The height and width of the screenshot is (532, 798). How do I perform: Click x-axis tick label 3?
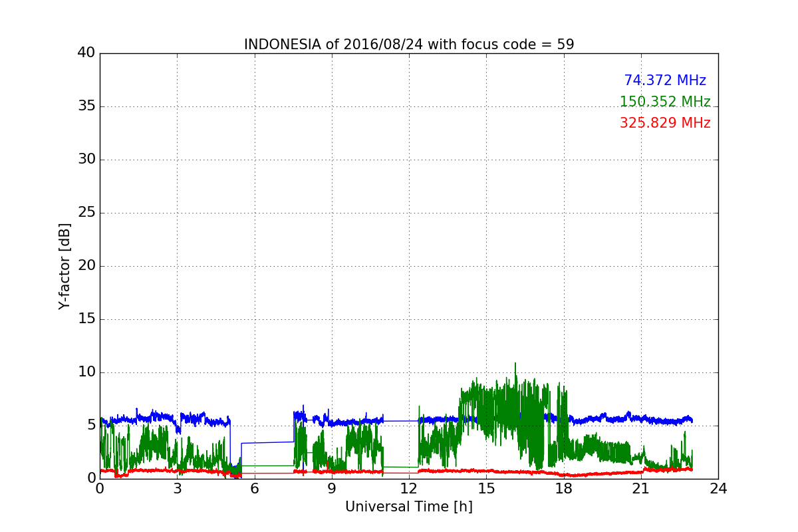(177, 489)
